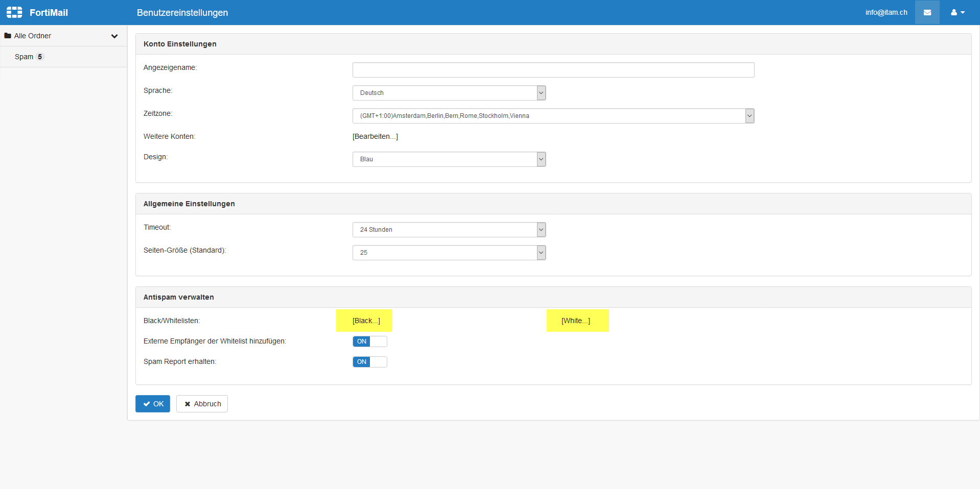Open the mail envelope icon in header
The image size is (980, 489).
[x=927, y=12]
